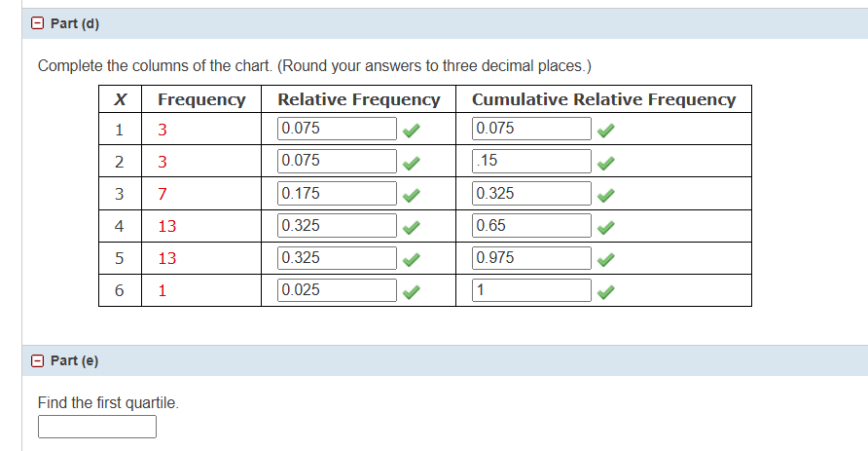Click cumulative relative frequency field showing 1
This screenshot has height=451, width=868.
coord(532,290)
